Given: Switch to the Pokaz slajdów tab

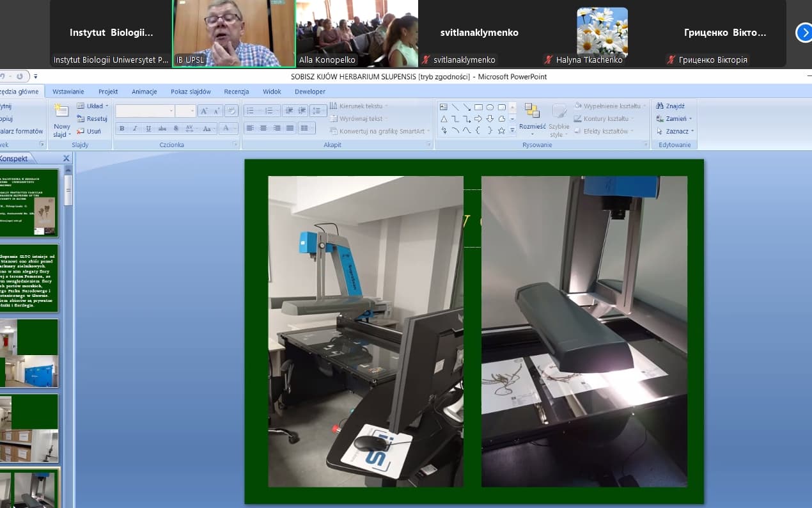Looking at the screenshot, I should pos(191,91).
